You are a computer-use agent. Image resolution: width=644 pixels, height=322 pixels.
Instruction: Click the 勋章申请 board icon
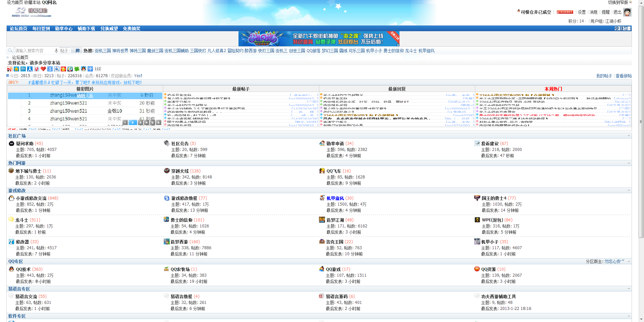coord(322,143)
